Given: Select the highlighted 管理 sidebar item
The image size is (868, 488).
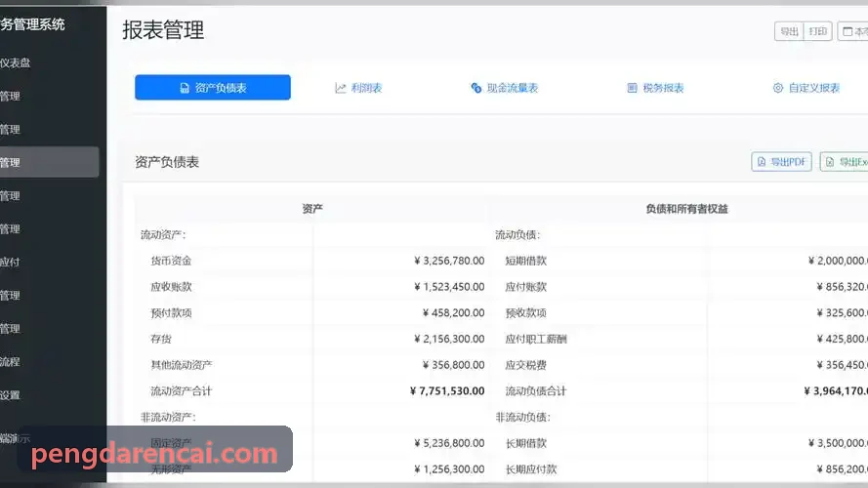Looking at the screenshot, I should click(49, 162).
